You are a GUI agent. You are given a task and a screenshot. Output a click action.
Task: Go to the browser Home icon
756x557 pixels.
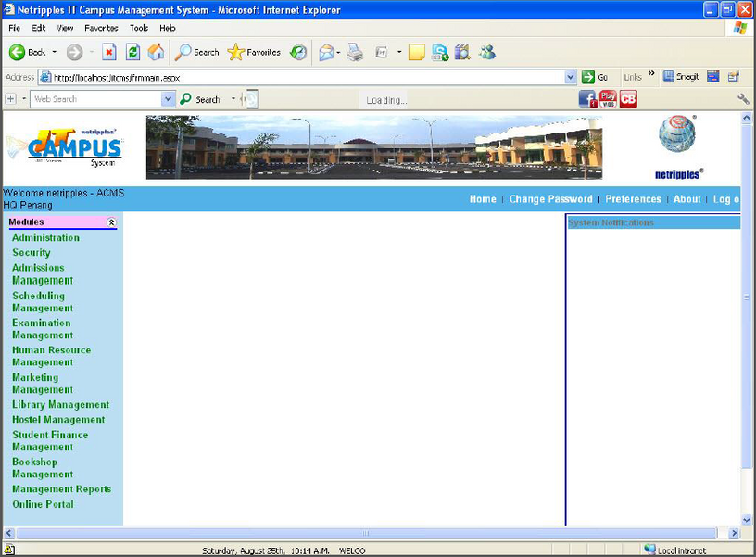tap(156, 52)
